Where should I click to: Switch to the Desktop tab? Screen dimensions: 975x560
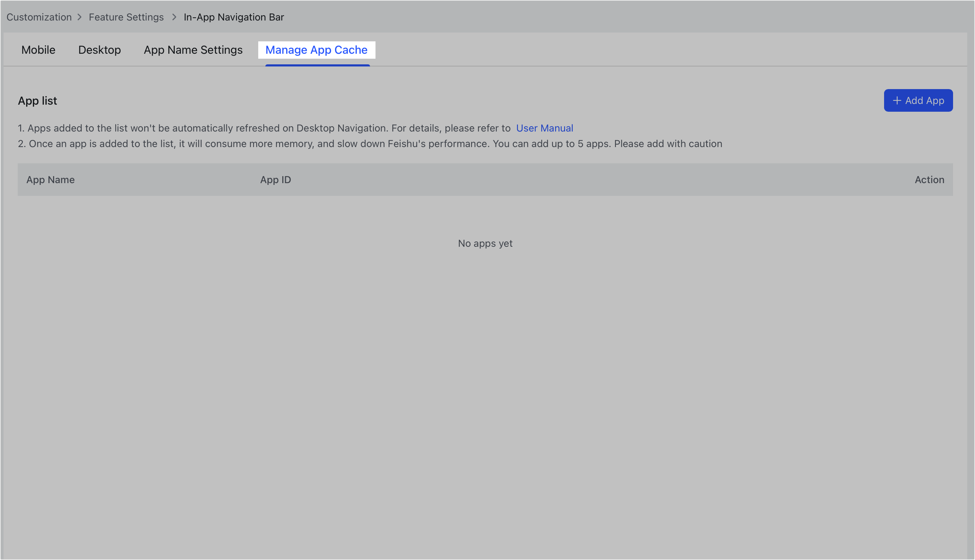click(x=99, y=49)
